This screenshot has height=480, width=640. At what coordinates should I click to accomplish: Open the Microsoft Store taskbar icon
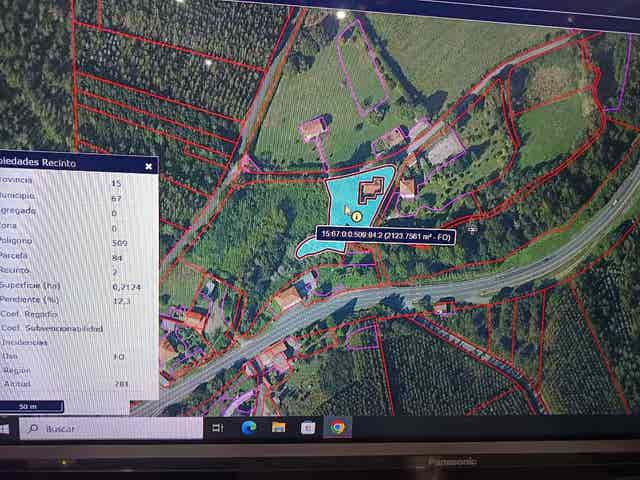(x=308, y=427)
